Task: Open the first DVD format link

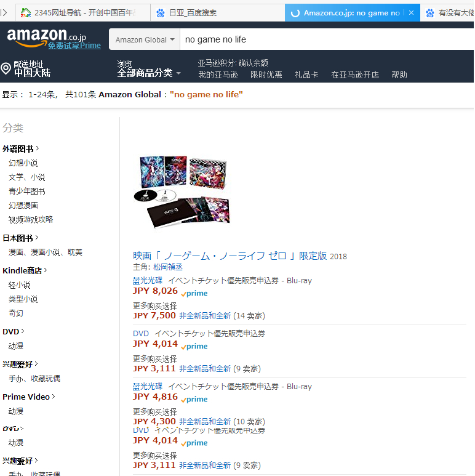Action: pyautogui.click(x=141, y=333)
